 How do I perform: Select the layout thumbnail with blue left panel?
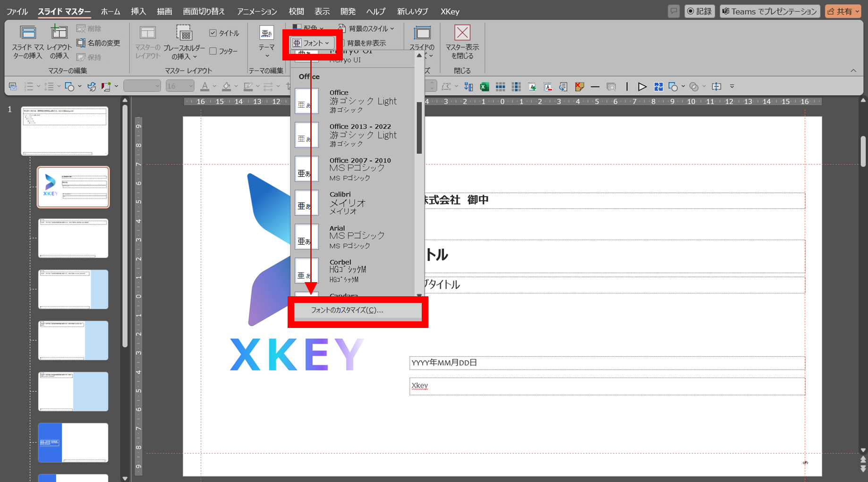(73, 443)
